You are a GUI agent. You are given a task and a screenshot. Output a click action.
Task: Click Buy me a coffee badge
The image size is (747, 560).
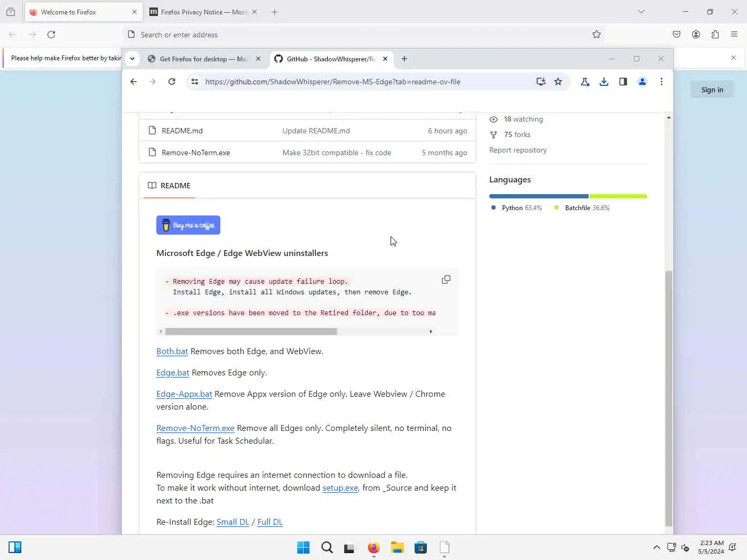click(x=188, y=225)
